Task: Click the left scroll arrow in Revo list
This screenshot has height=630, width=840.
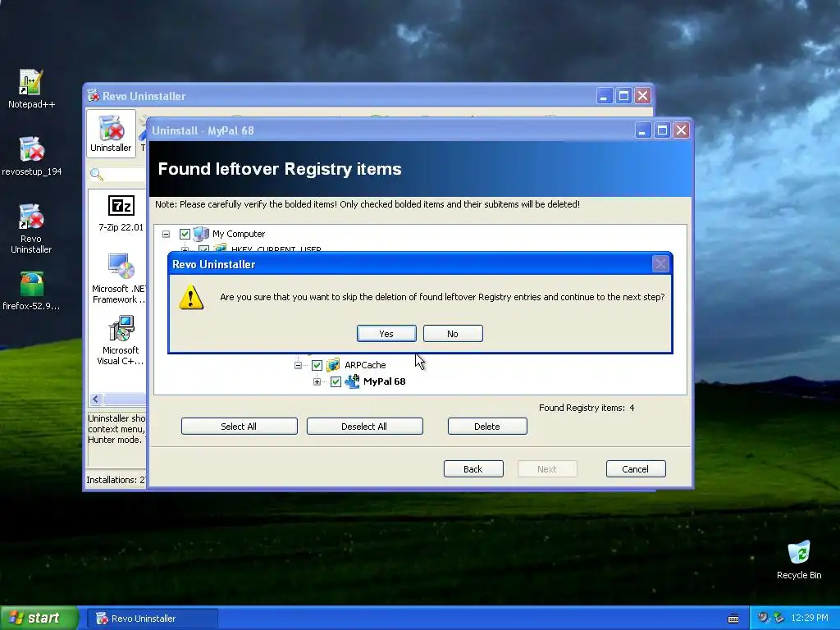Action: [x=96, y=399]
